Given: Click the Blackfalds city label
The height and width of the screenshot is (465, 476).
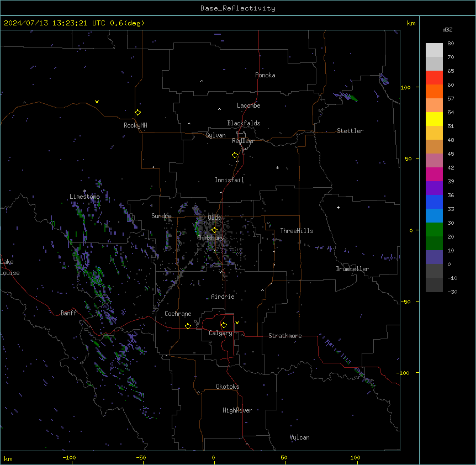Looking at the screenshot, I should [244, 123].
